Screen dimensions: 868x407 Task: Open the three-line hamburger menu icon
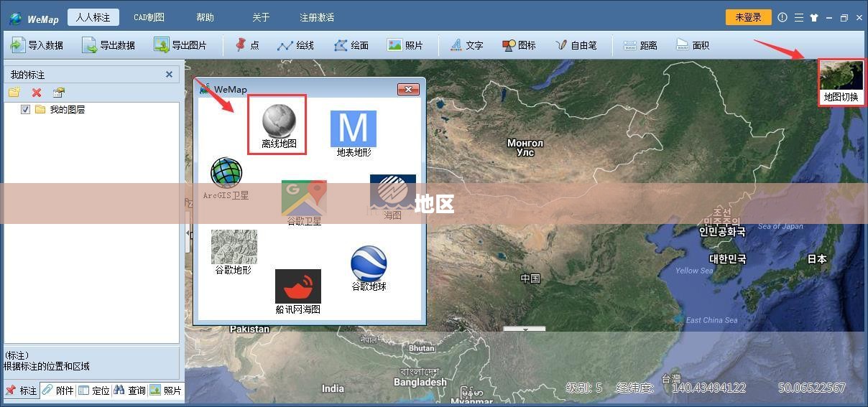click(x=798, y=18)
